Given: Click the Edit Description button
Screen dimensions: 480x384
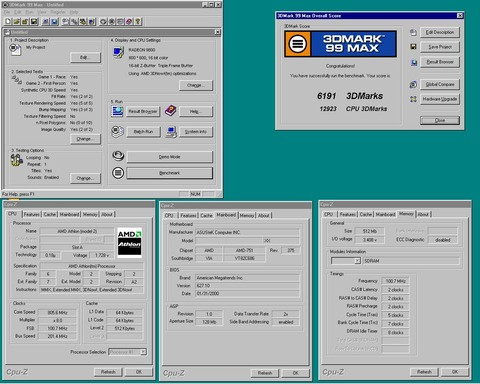Looking at the screenshot, I should pyautogui.click(x=440, y=32).
